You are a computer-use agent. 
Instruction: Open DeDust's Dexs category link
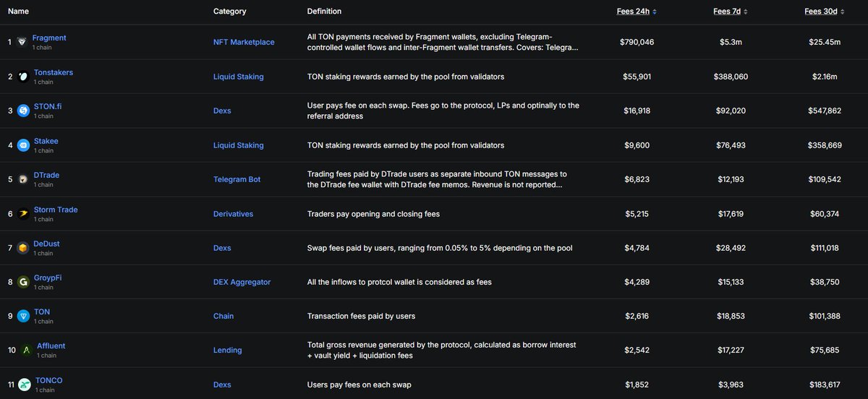(x=222, y=248)
